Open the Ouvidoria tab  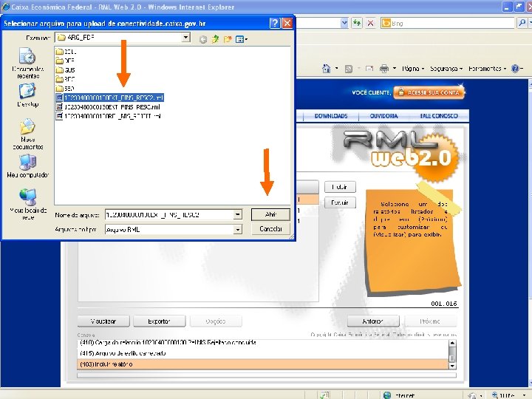click(x=383, y=116)
